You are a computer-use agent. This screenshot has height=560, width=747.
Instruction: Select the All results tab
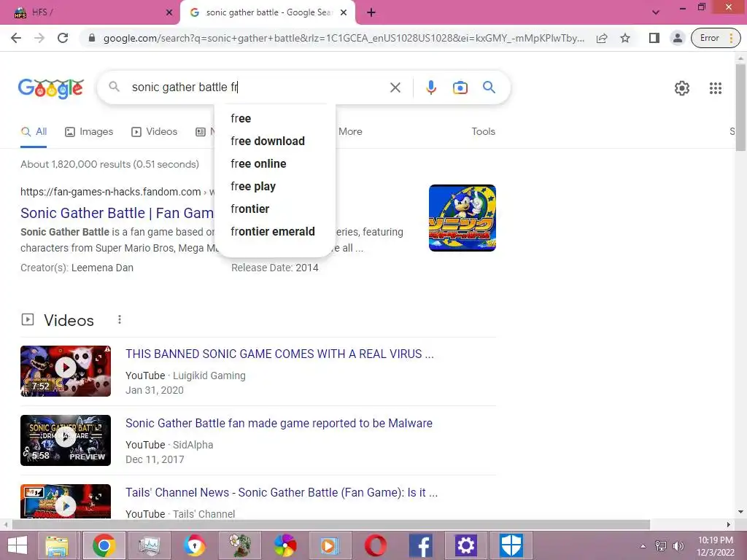click(x=34, y=131)
